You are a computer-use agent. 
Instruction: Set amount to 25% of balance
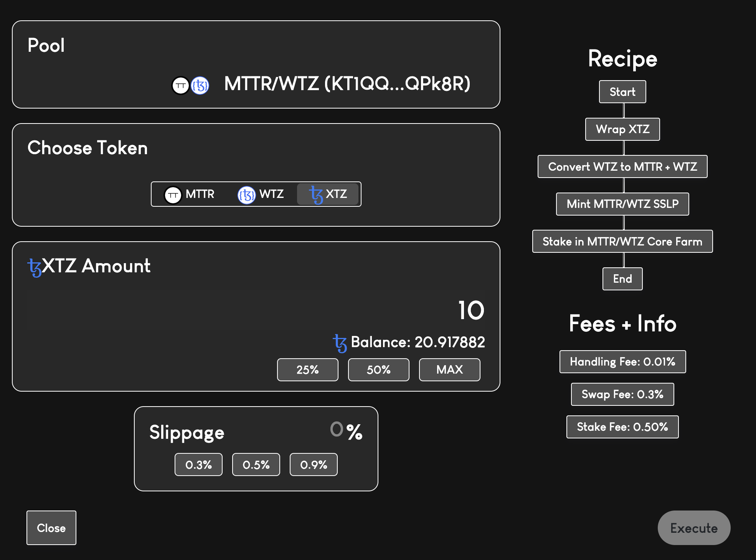(x=307, y=370)
